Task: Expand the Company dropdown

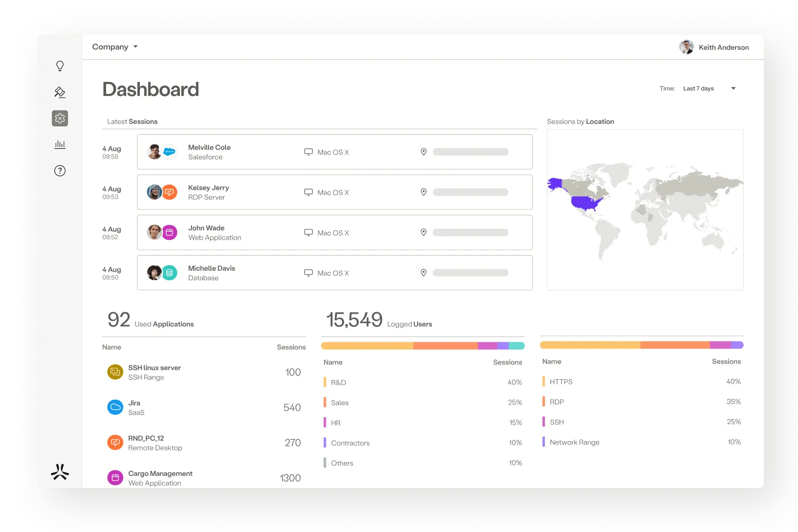Action: (115, 47)
